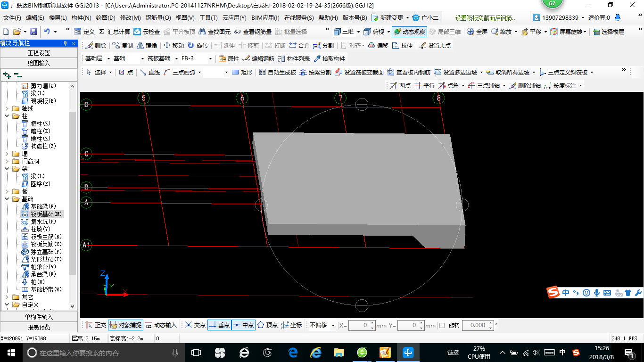
Task: Click 设置筏板变截面 tool
Action: 359,72
